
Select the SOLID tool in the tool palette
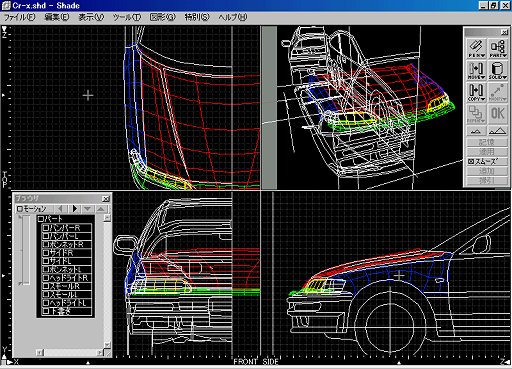click(498, 71)
